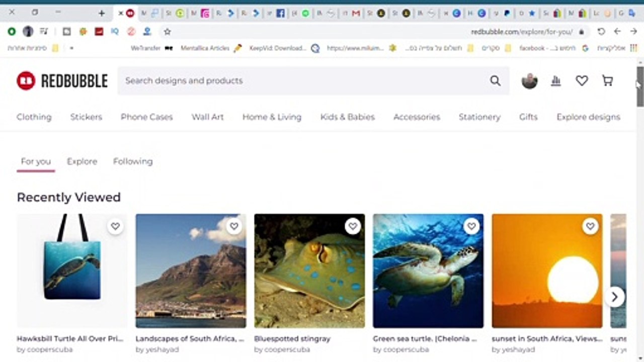The image size is (644, 362).
Task: Favorite the Hawksbill Turtle tote bag
Action: pyautogui.click(x=115, y=226)
